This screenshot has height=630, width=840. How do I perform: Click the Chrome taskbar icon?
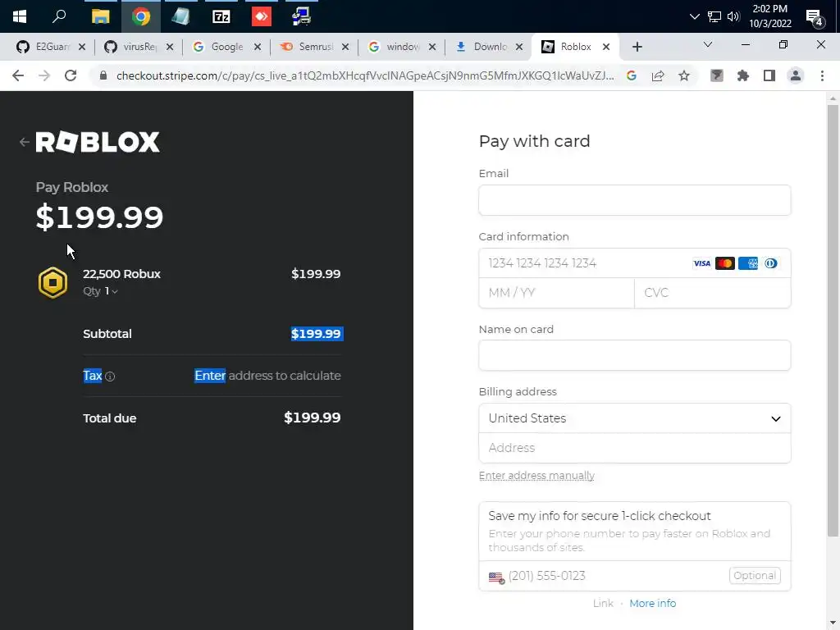coord(141,16)
